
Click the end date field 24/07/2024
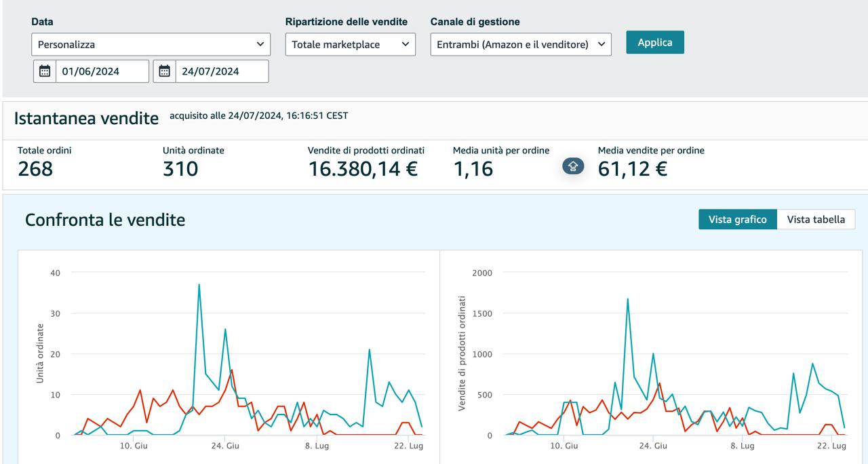[221, 71]
